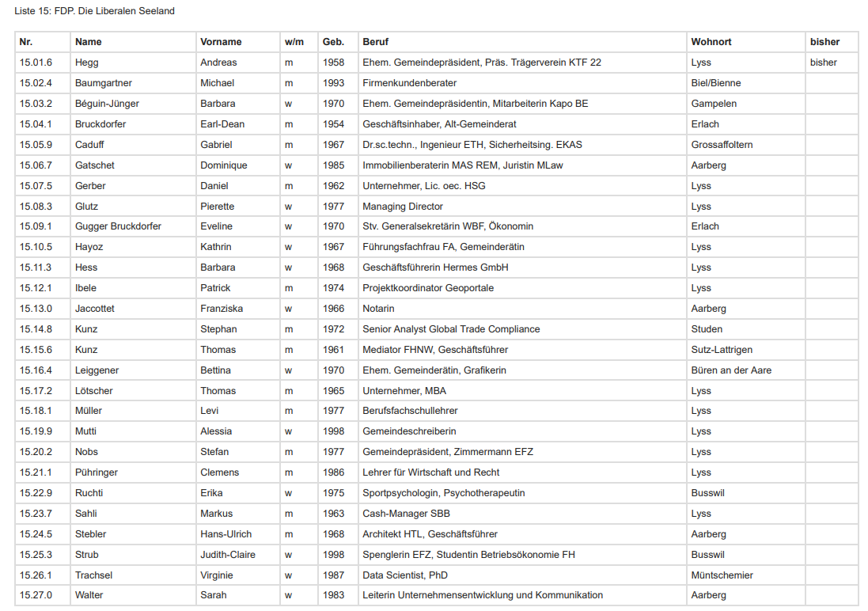Select the name 'Gerber'

point(90,185)
